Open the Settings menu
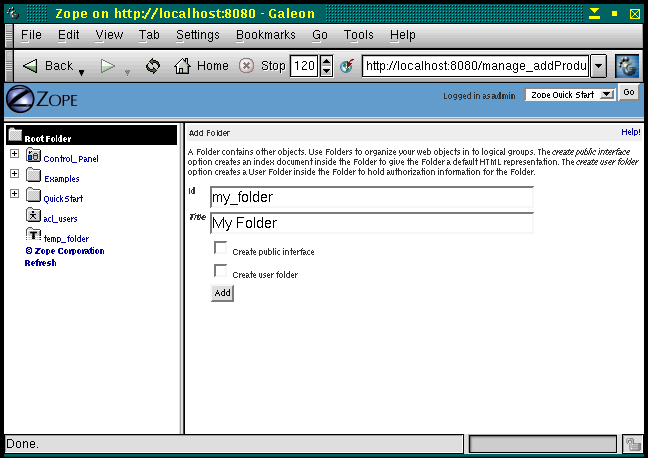 click(x=198, y=35)
